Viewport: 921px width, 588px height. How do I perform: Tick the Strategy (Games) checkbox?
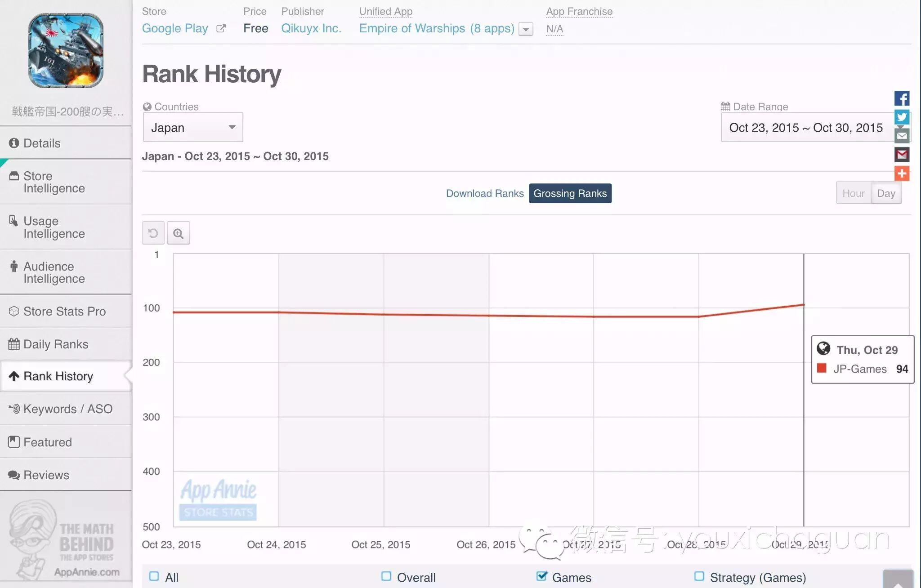[699, 576]
